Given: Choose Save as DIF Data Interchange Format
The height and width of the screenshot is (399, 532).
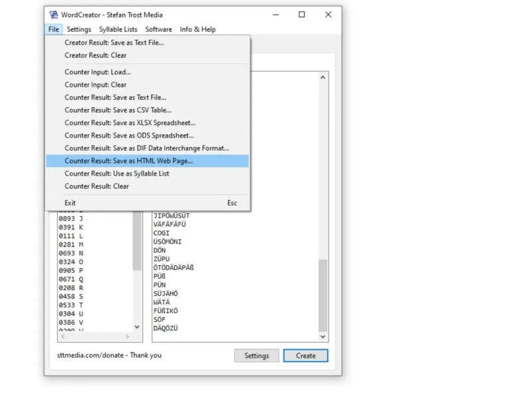Looking at the screenshot, I should point(147,148).
